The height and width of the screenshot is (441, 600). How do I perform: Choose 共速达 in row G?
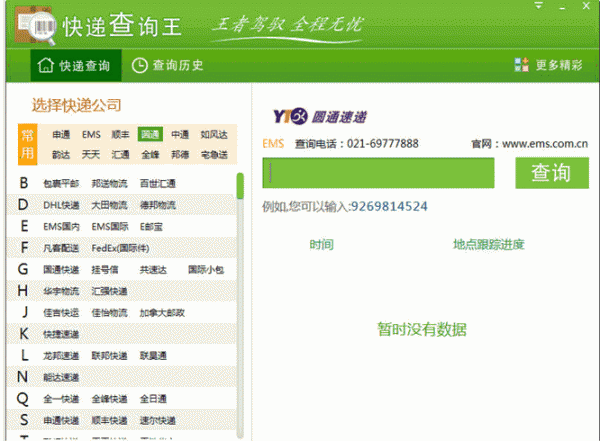[153, 270]
